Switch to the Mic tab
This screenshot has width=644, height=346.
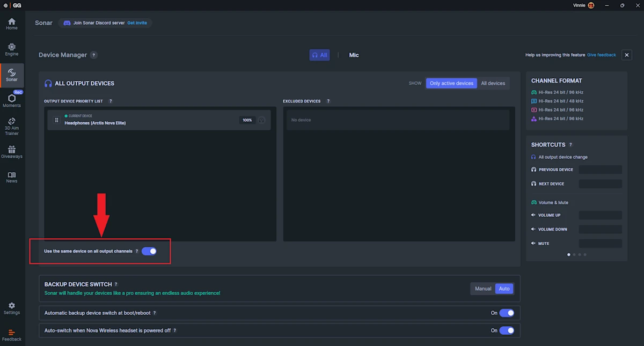(354, 55)
